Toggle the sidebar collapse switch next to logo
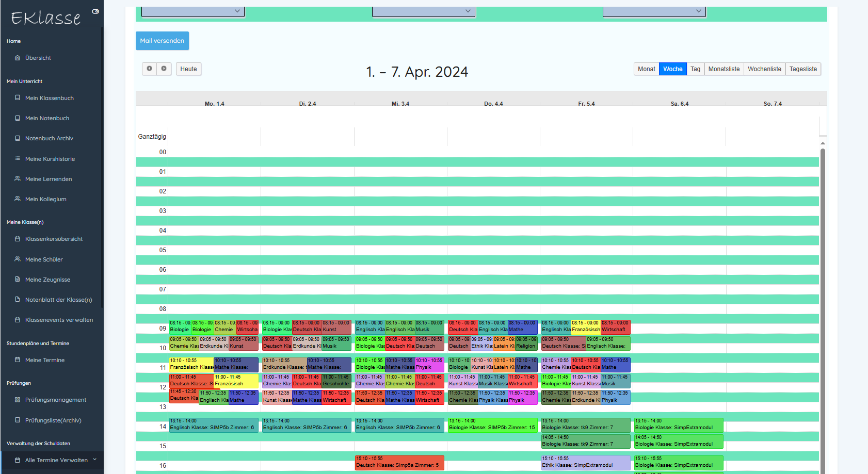The height and width of the screenshot is (474, 868). tap(95, 11)
